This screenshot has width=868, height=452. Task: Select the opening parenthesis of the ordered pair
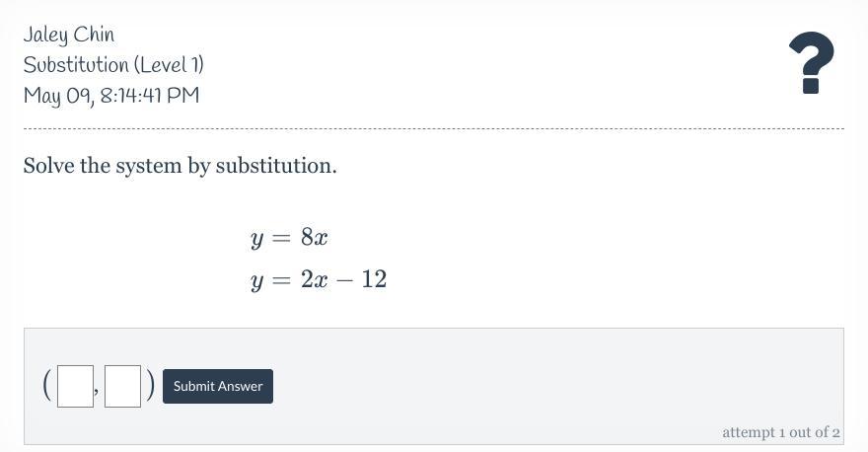point(47,385)
